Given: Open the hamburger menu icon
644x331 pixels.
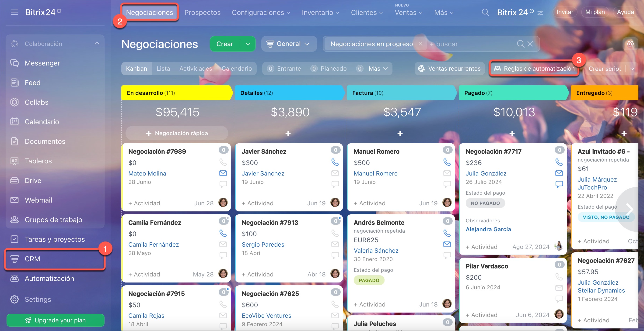Looking at the screenshot, I should (x=14, y=12).
